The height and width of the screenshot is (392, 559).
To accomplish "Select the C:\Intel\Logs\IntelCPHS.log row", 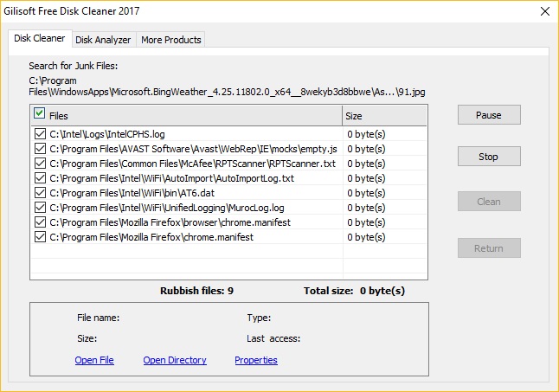I will 228,134.
